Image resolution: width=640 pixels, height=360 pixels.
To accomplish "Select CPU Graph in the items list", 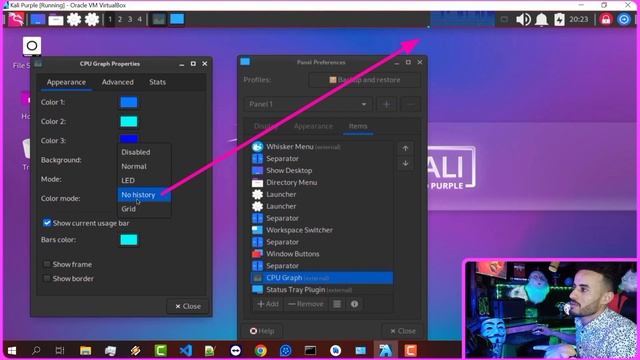I will click(322, 278).
